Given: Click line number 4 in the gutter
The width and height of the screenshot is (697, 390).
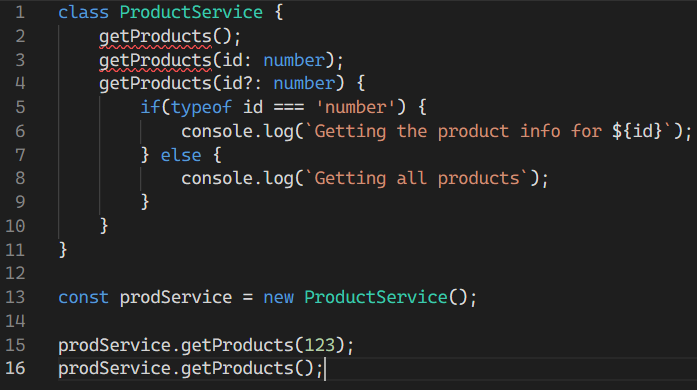Looking at the screenshot, I should [x=20, y=83].
